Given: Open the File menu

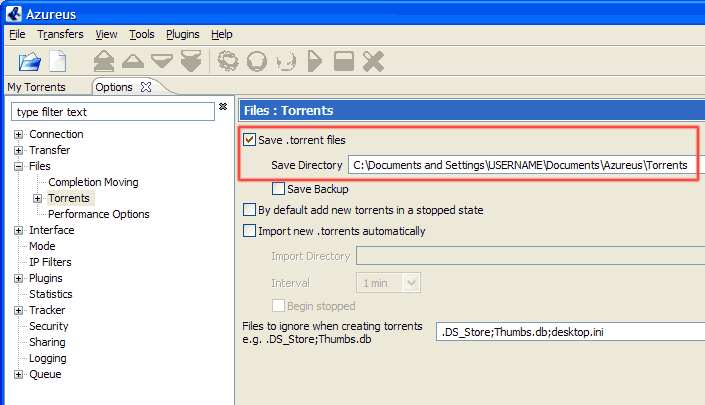Looking at the screenshot, I should coord(17,34).
